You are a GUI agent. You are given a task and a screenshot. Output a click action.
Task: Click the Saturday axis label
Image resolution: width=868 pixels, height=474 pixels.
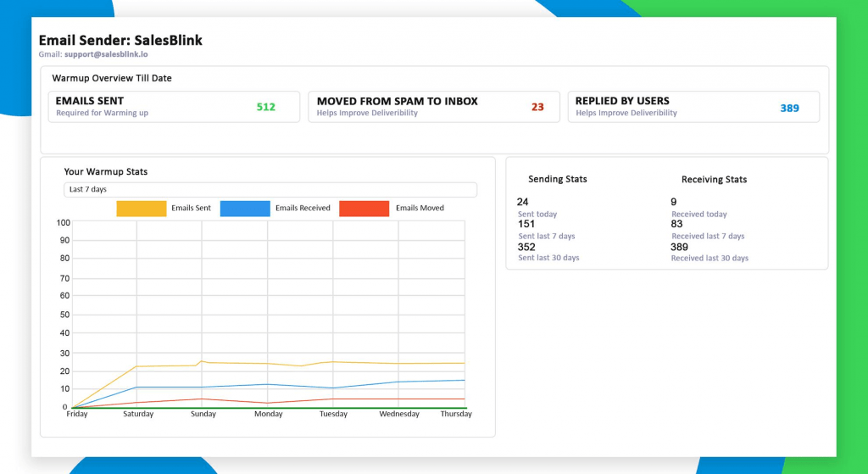tap(138, 414)
